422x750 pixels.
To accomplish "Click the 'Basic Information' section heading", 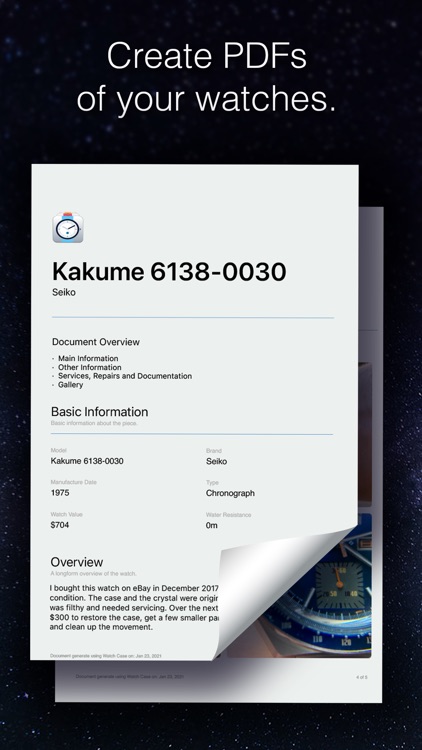I will click(100, 412).
